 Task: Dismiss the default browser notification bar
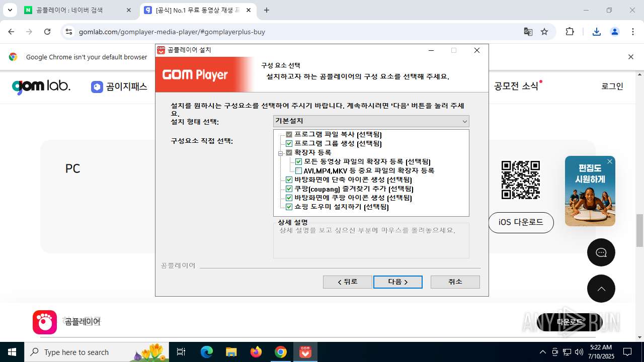click(630, 57)
